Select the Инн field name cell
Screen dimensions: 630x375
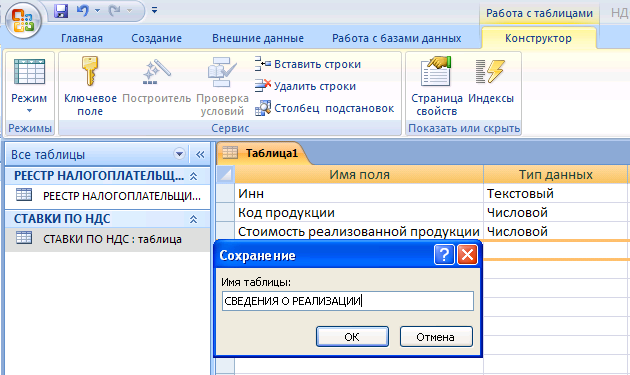click(359, 193)
